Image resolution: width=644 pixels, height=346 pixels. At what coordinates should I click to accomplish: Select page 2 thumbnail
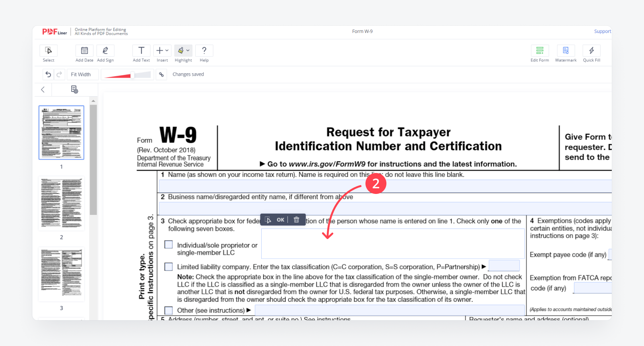tap(61, 203)
